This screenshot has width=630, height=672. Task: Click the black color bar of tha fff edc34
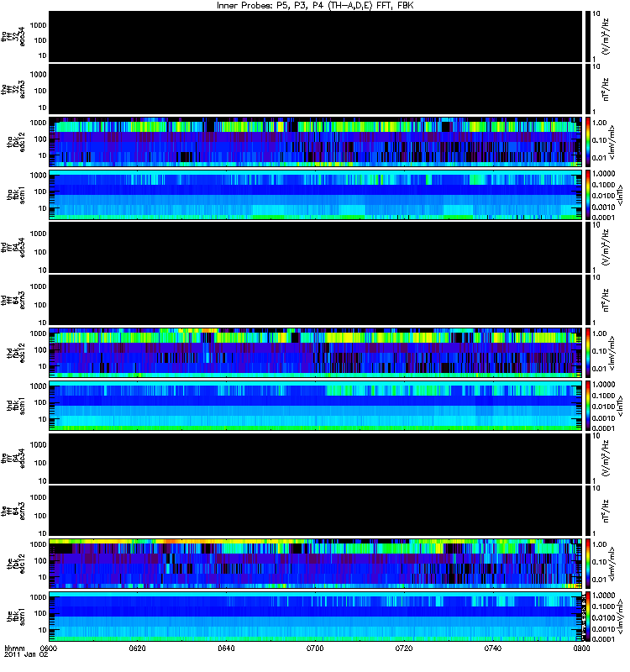click(x=587, y=36)
